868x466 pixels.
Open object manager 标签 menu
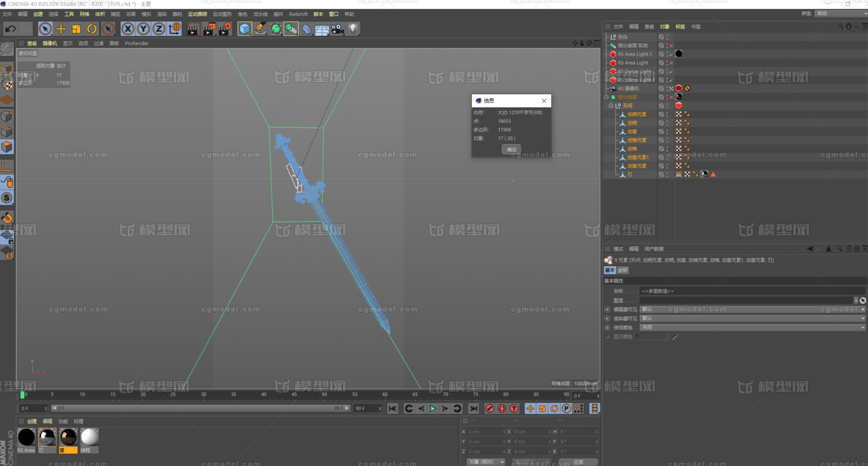(680, 27)
